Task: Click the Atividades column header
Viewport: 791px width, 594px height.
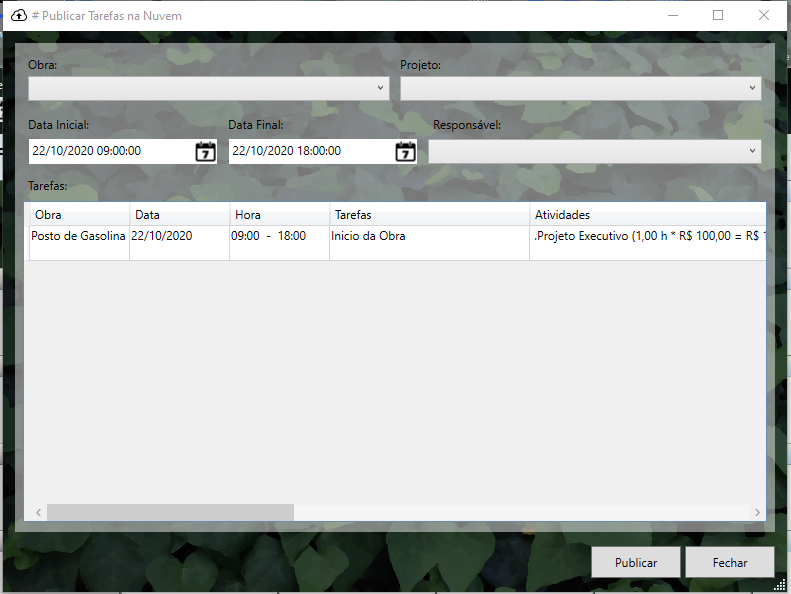Action: (647, 215)
